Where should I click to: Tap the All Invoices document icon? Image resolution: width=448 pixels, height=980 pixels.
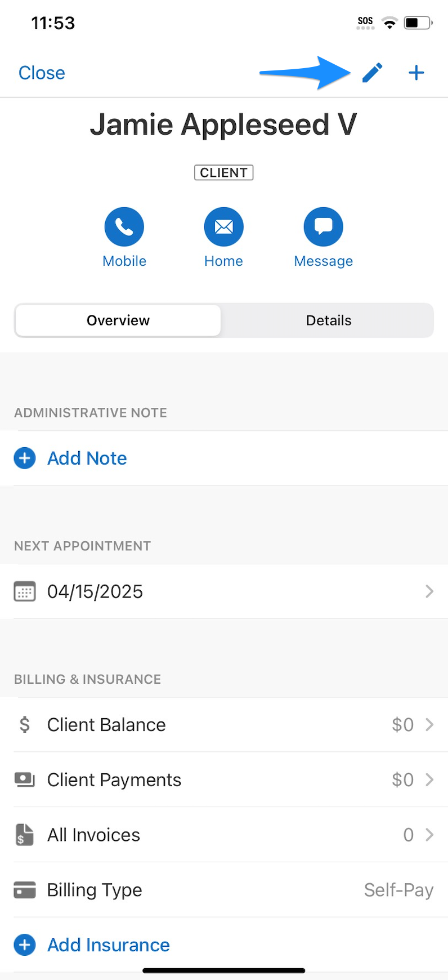(x=24, y=835)
